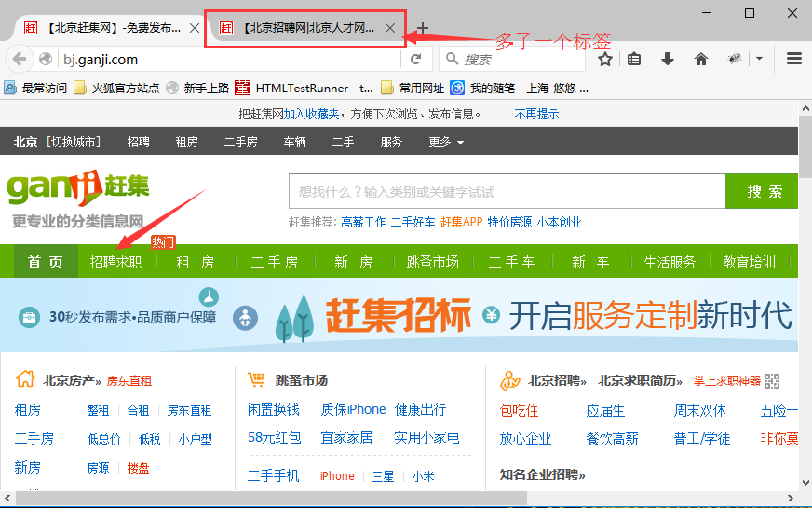The height and width of the screenshot is (508, 812).
Task: Click 高薪工作 recommendation link
Action: coord(363,222)
